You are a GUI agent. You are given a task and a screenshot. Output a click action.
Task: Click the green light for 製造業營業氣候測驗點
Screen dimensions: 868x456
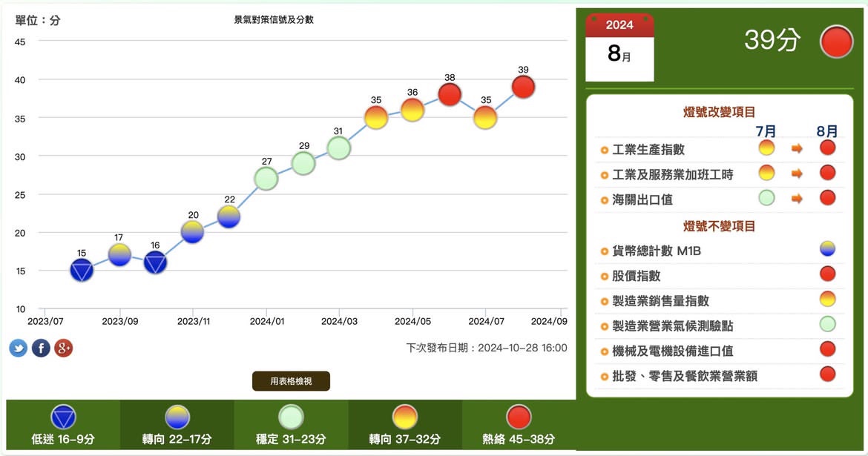(x=827, y=324)
